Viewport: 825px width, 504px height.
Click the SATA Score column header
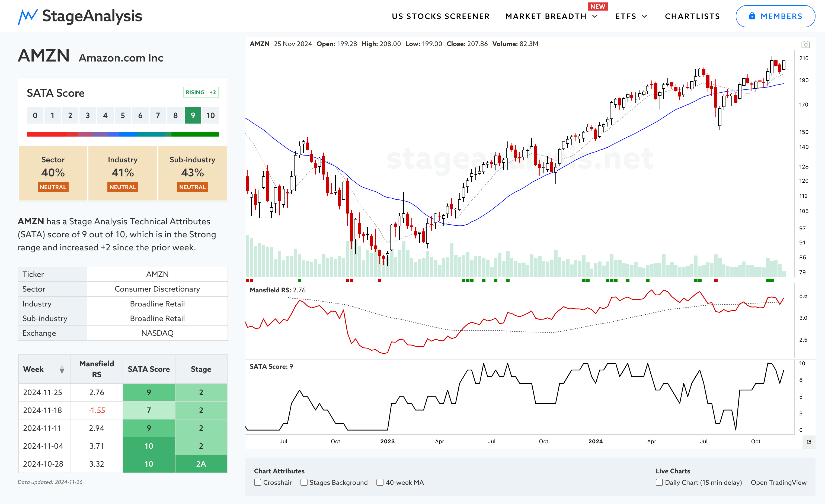149,369
